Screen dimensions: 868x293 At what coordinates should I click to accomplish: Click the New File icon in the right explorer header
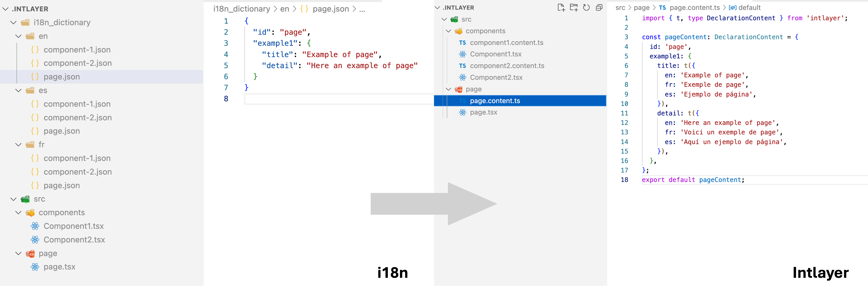pyautogui.click(x=561, y=7)
